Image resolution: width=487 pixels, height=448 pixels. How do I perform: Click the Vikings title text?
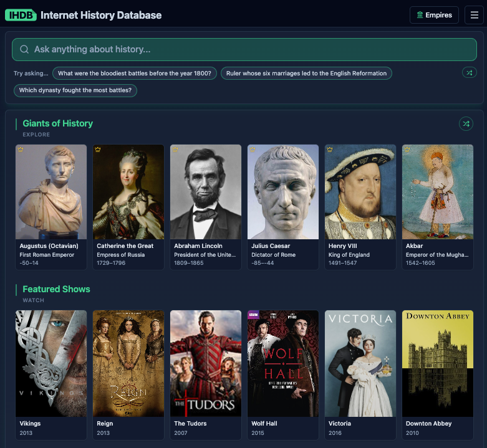[30, 424]
